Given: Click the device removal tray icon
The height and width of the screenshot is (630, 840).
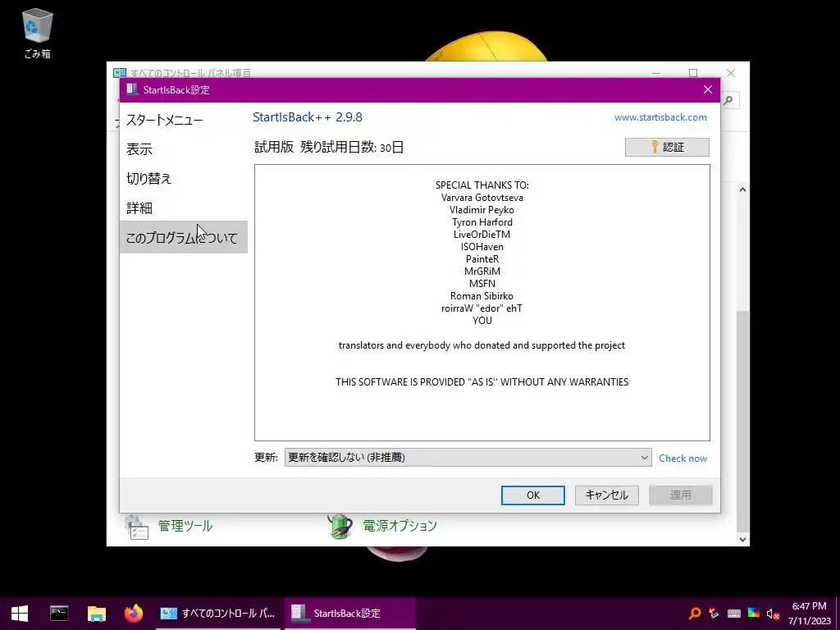Looking at the screenshot, I should [714, 614].
